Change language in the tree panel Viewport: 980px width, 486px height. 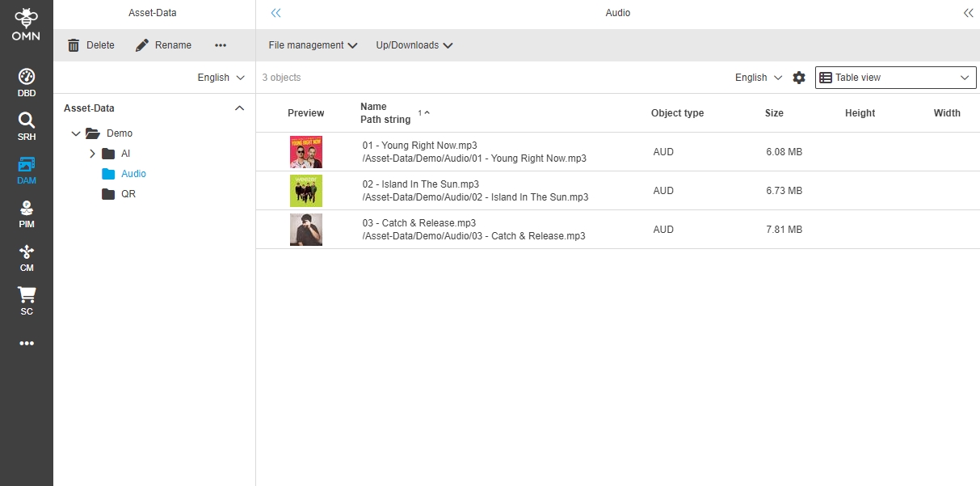[221, 78]
